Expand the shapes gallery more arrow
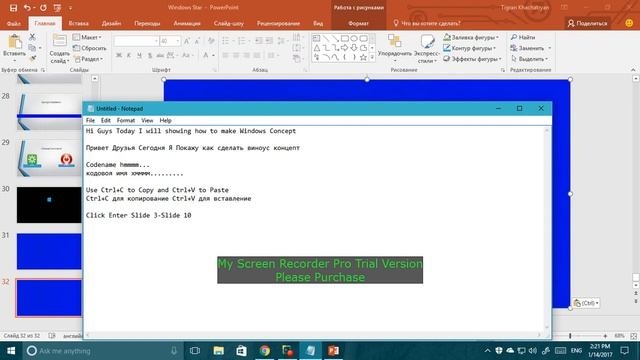The height and width of the screenshot is (360, 640). click(x=372, y=58)
